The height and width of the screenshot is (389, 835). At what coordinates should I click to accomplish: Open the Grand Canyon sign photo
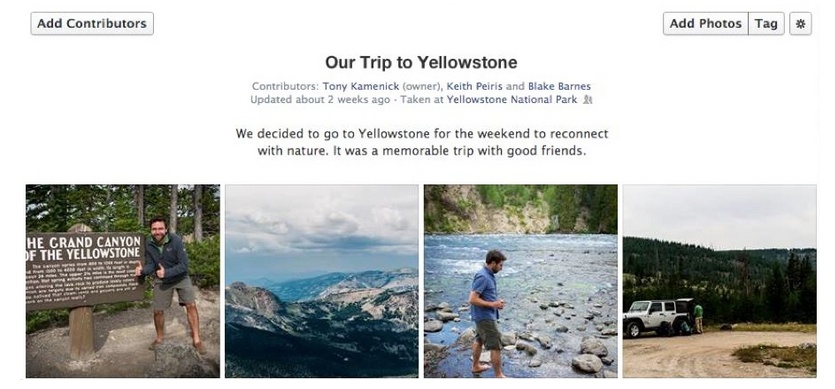click(122, 281)
